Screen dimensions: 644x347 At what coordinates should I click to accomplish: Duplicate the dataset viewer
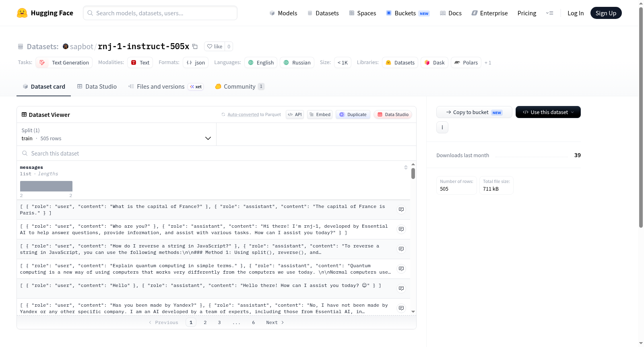[x=353, y=114]
